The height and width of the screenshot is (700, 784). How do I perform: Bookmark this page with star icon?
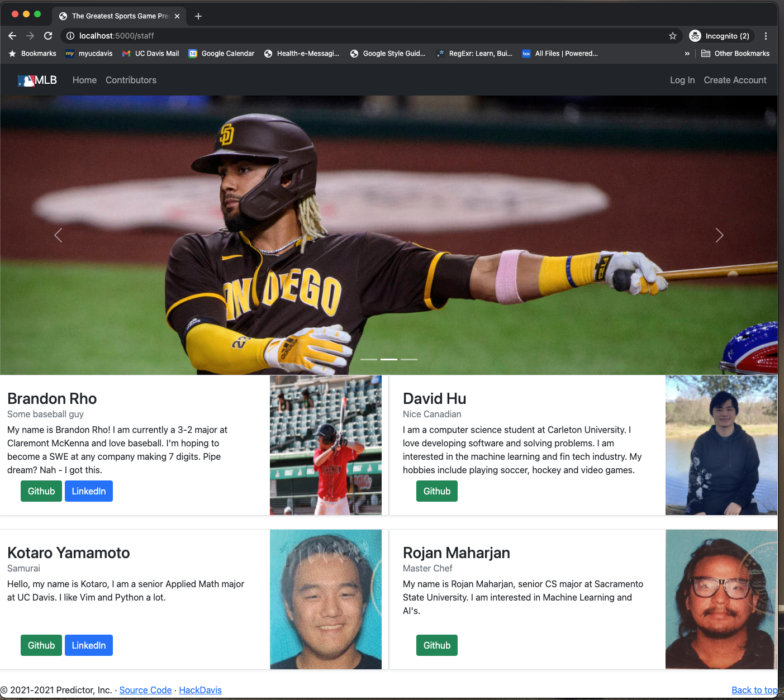(673, 36)
